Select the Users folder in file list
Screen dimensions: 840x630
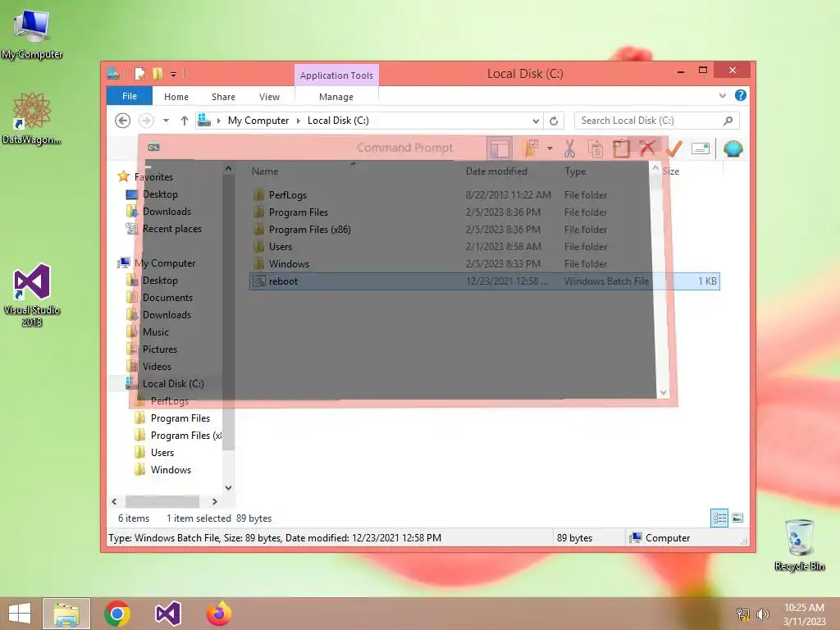pyautogui.click(x=281, y=246)
